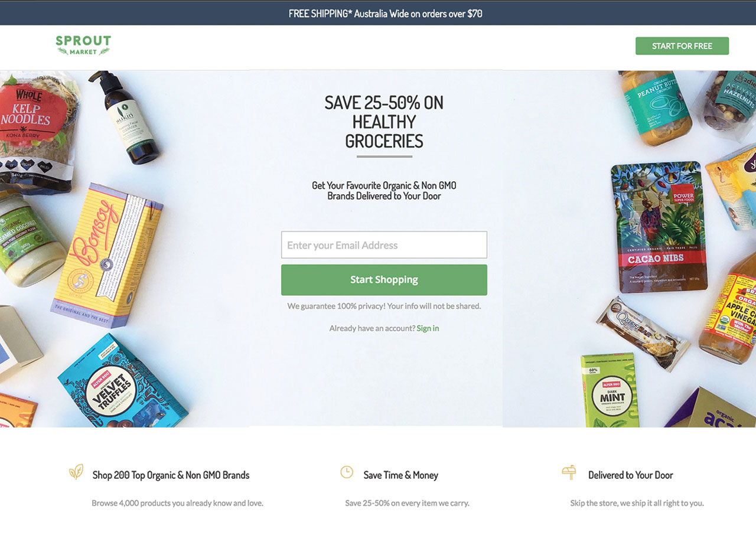Click the leaf icon beside Shop 200 Brands

pyautogui.click(x=76, y=472)
